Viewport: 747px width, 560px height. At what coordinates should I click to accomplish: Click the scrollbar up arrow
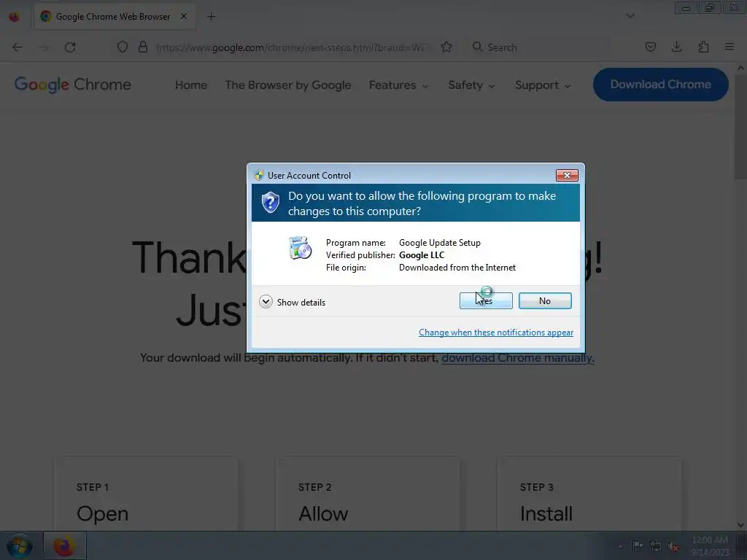coord(740,68)
